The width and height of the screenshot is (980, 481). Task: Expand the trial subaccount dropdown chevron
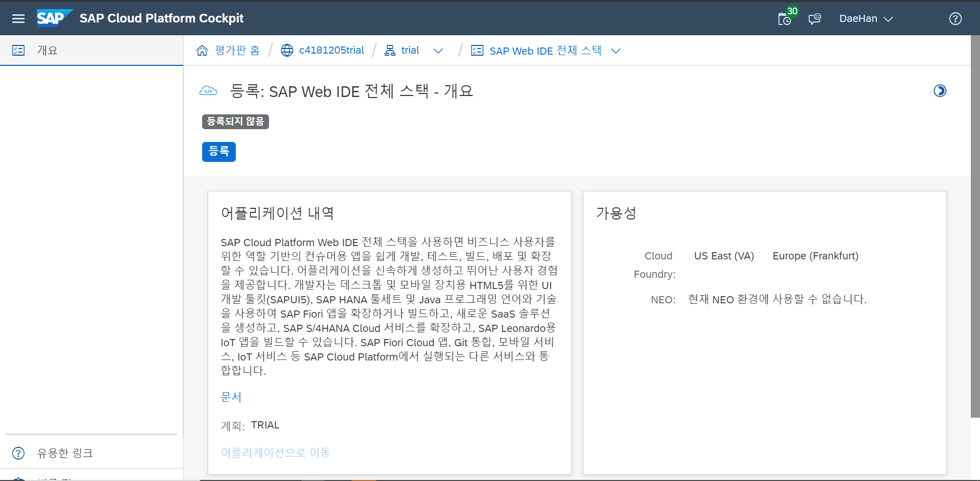(438, 51)
